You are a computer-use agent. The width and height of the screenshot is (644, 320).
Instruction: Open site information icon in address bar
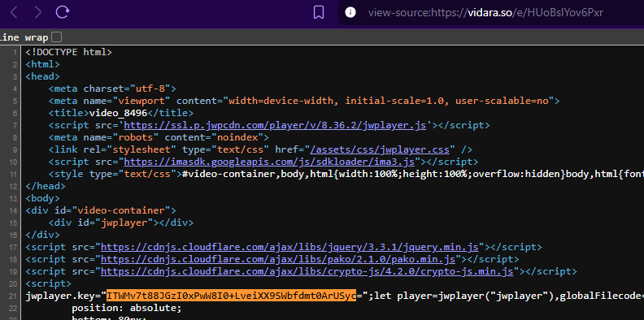coord(350,12)
